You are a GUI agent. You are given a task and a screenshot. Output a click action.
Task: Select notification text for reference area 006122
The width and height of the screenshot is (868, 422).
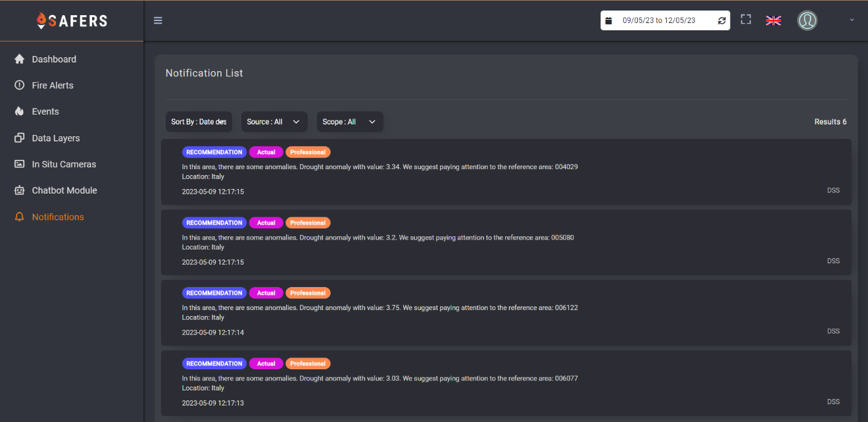pos(380,308)
